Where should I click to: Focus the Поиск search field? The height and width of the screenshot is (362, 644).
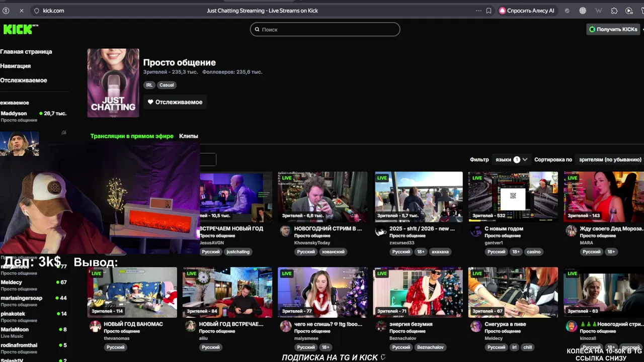pyautogui.click(x=325, y=29)
